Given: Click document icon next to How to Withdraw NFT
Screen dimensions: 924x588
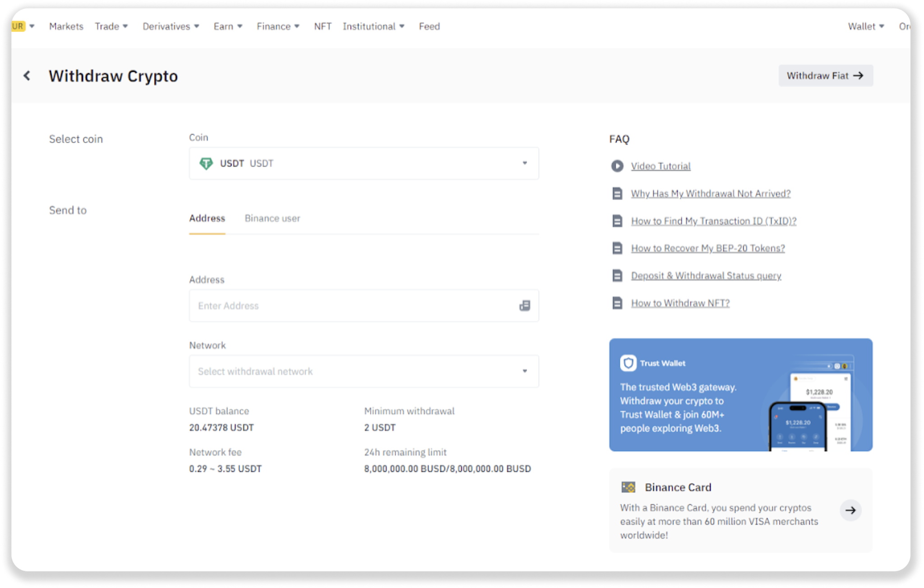Looking at the screenshot, I should point(617,303).
